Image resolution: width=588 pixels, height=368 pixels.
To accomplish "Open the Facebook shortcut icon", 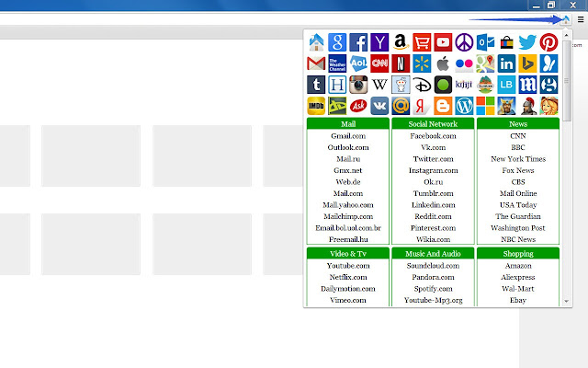I will point(358,42).
